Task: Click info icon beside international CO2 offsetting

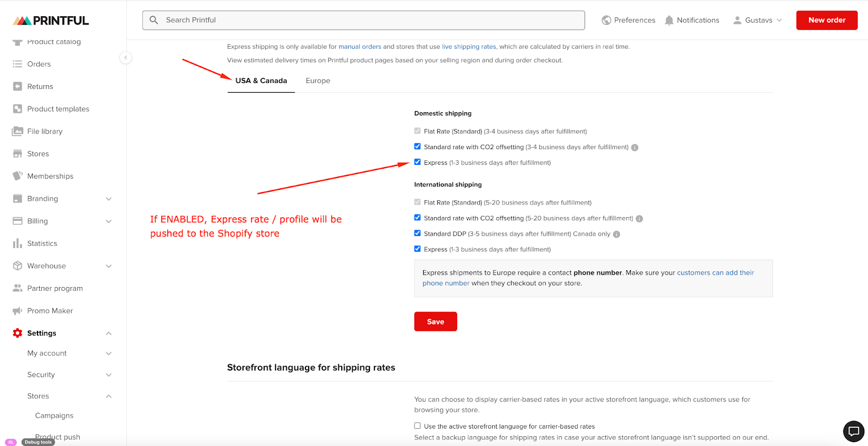Action: (639, 219)
